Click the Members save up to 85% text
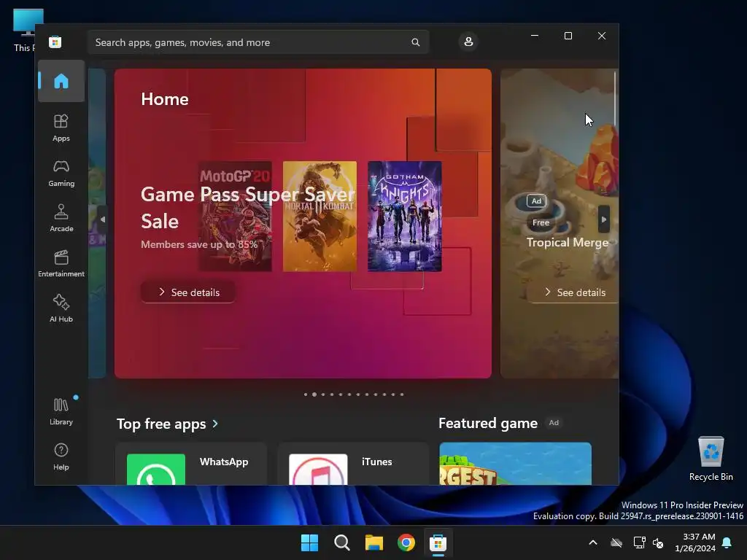This screenshot has height=560, width=747. tap(199, 244)
